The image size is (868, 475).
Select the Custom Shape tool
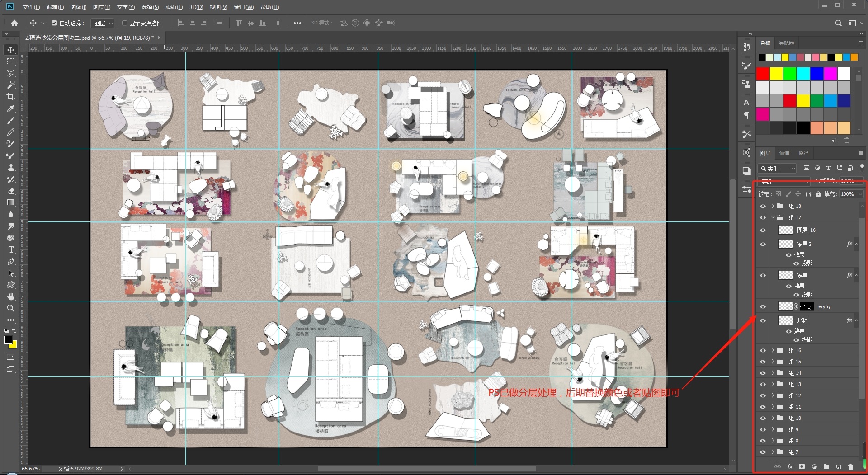(11, 285)
